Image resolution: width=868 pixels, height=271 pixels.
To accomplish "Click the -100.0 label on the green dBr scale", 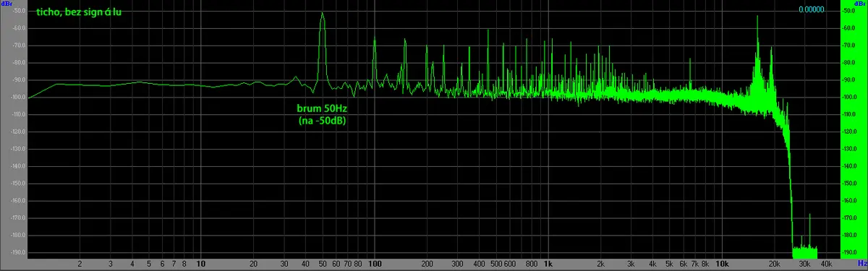I will click(850, 97).
